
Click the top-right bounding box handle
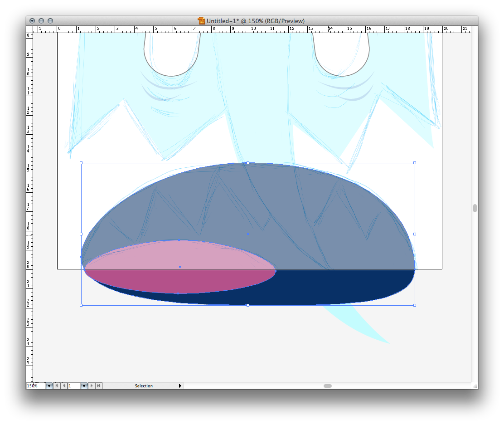(415, 163)
